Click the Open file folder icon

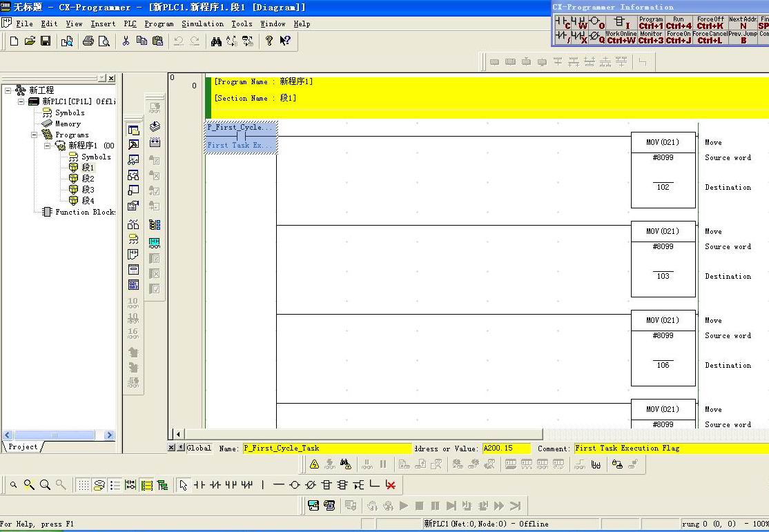point(30,41)
